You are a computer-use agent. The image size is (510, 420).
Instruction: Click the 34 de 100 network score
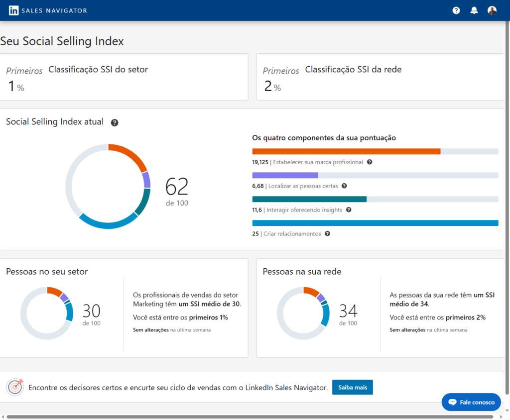click(x=348, y=315)
